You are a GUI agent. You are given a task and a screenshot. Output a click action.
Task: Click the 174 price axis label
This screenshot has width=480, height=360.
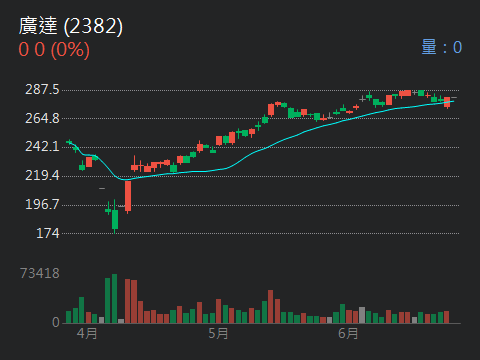point(48,233)
